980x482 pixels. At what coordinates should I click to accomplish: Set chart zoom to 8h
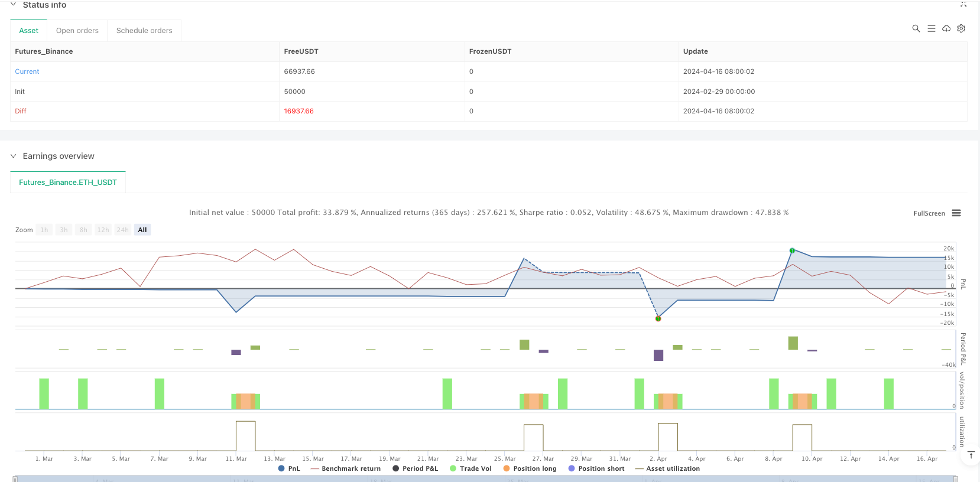[x=83, y=230]
